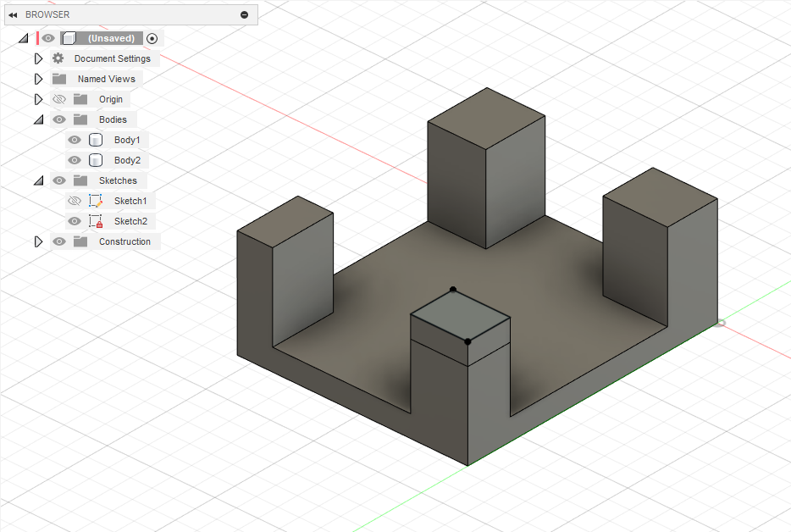The width and height of the screenshot is (791, 532).
Task: Click the Named Views folder icon
Action: pyautogui.click(x=57, y=79)
